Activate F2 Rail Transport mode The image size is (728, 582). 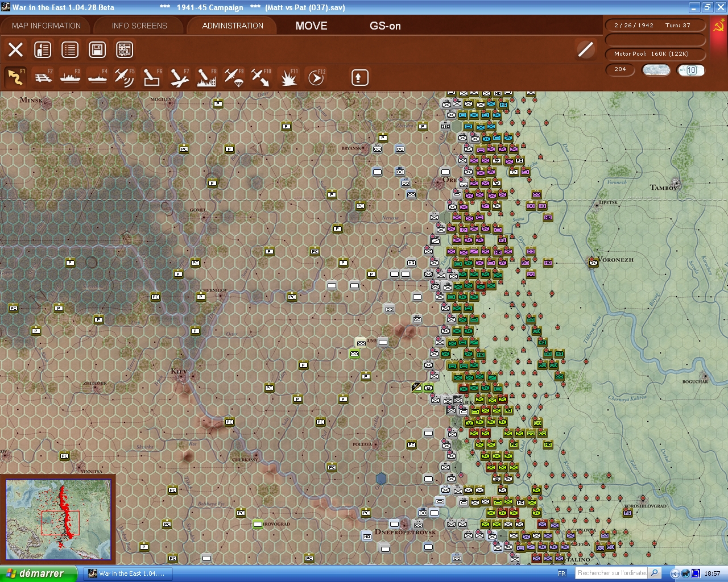[x=43, y=77]
